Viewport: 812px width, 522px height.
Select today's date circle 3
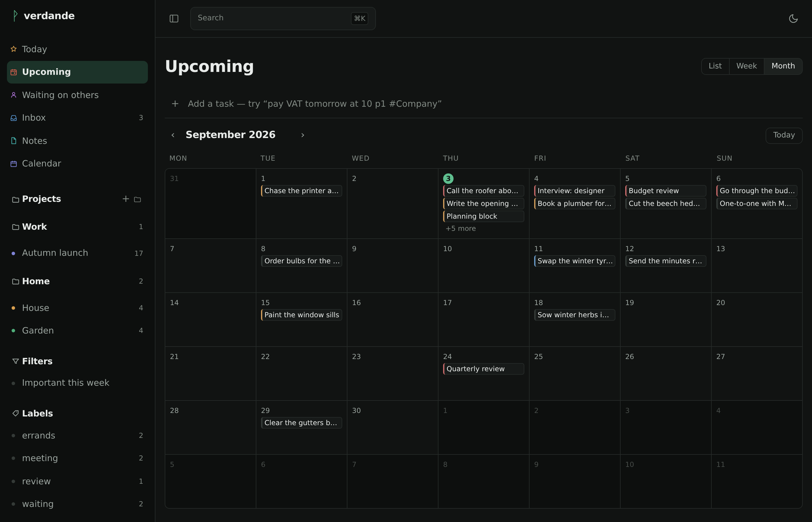point(448,178)
